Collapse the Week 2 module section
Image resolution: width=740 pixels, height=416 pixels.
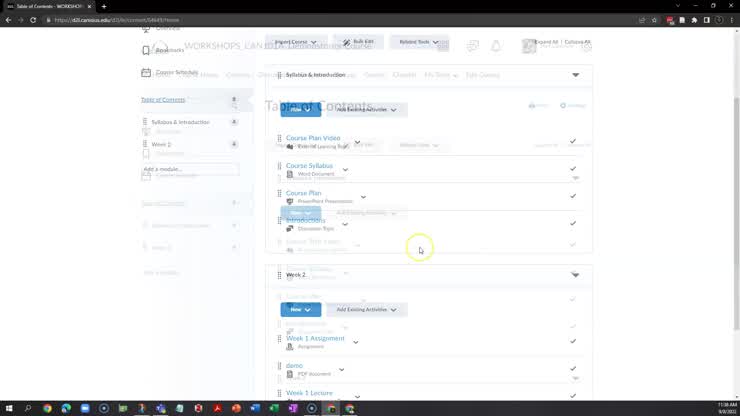575,275
